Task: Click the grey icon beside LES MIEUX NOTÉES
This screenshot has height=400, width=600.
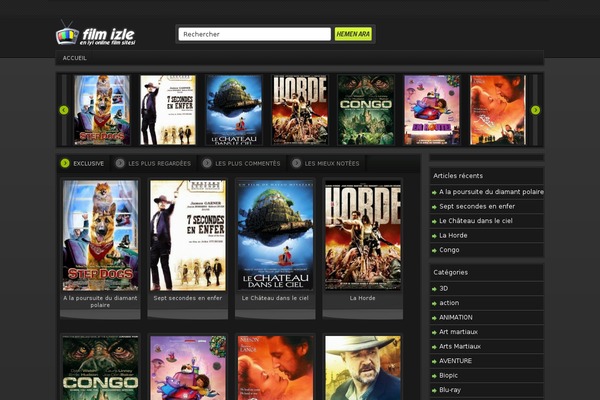Action: (x=296, y=163)
